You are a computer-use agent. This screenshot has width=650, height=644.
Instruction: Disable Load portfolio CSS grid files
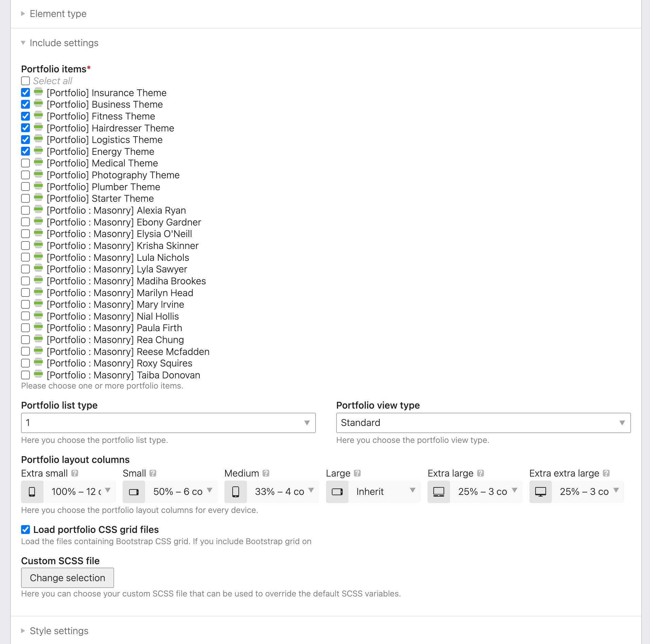25,530
